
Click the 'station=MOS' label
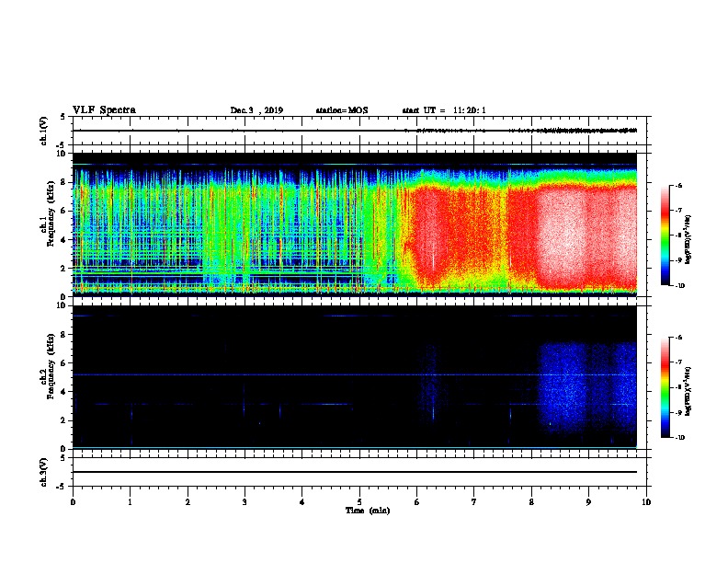click(x=342, y=110)
